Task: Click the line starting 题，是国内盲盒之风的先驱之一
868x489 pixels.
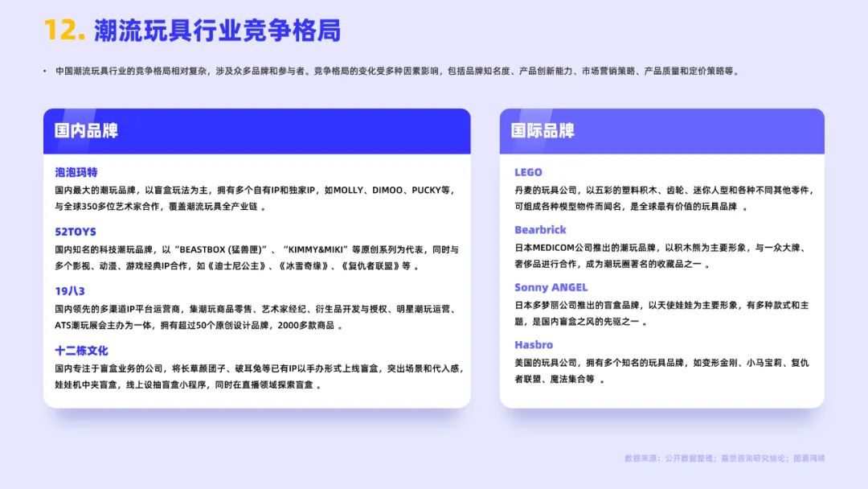Action: tap(581, 321)
